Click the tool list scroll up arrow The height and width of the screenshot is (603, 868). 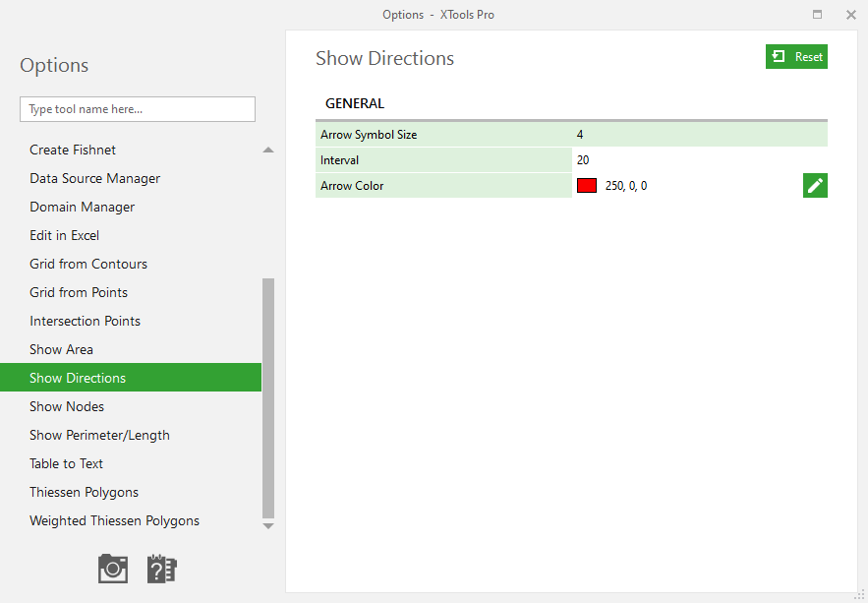click(x=268, y=150)
